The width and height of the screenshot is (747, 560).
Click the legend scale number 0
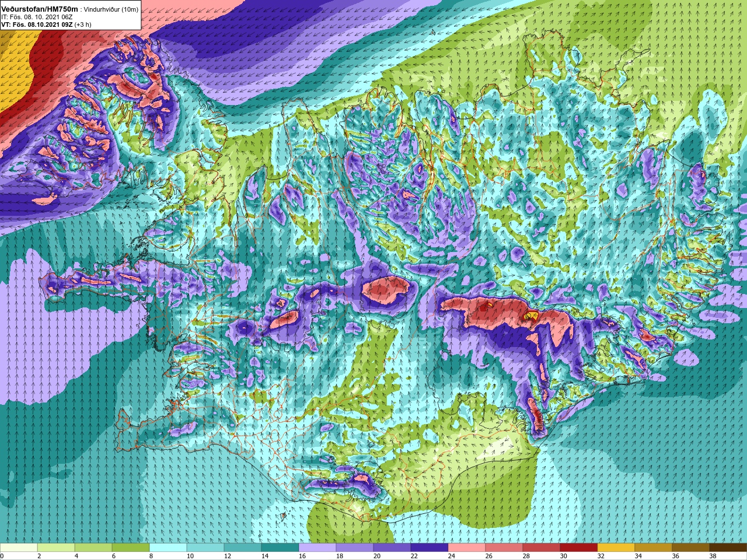coord(2,556)
